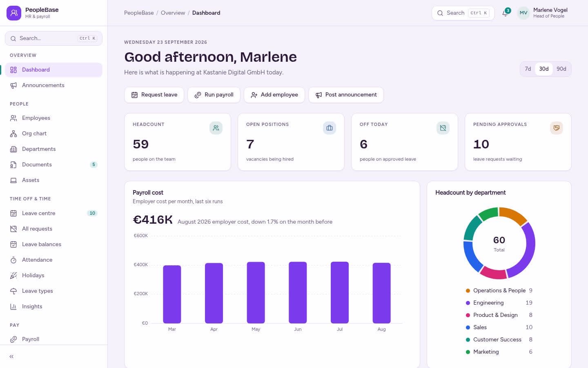This screenshot has width=588, height=368.
Task: Open Documents section
Action: coord(53,164)
